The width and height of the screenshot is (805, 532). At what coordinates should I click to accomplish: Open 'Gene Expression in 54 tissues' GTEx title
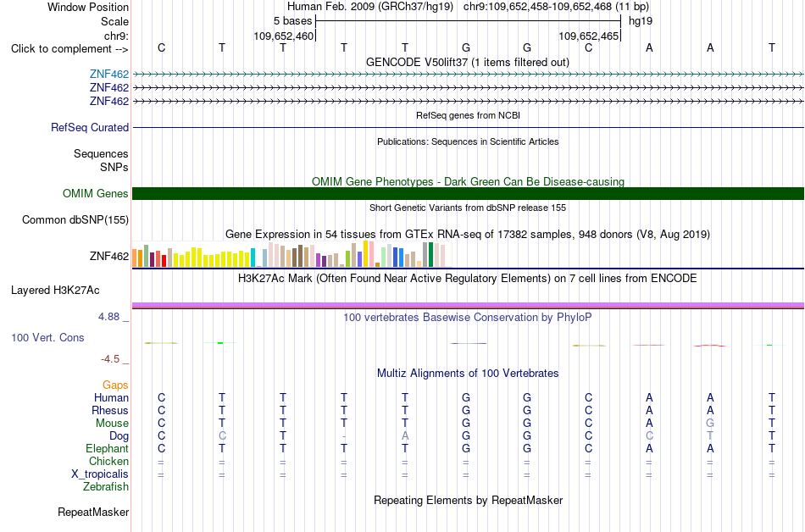point(467,235)
